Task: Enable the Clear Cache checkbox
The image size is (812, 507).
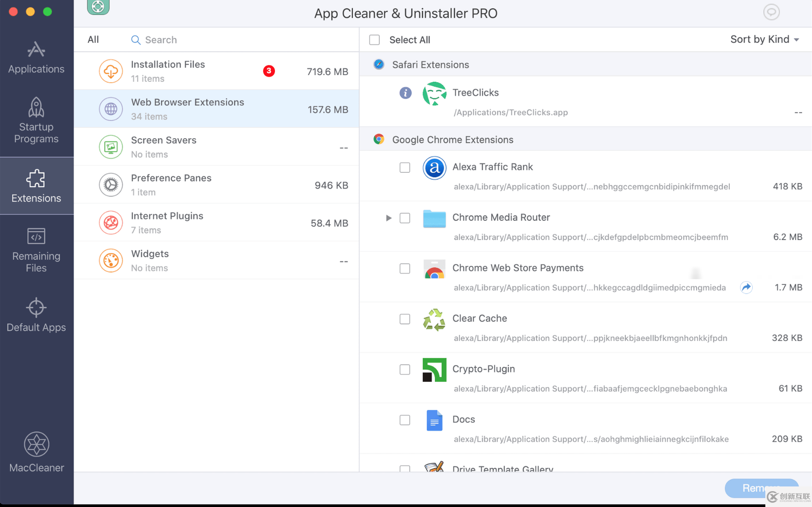Action: [x=405, y=319]
